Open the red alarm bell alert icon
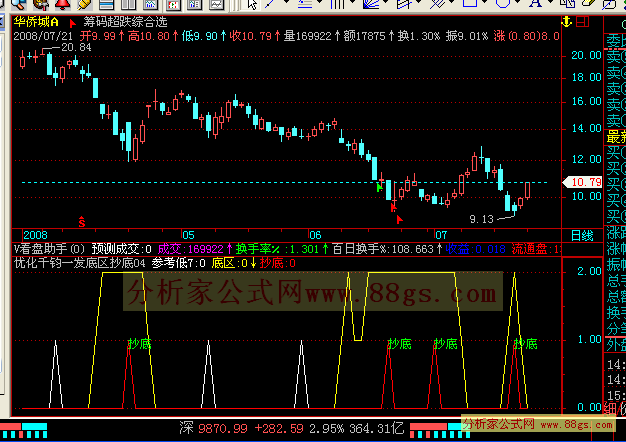Viewport: 626px width, 442px height. pyautogui.click(x=62, y=4)
